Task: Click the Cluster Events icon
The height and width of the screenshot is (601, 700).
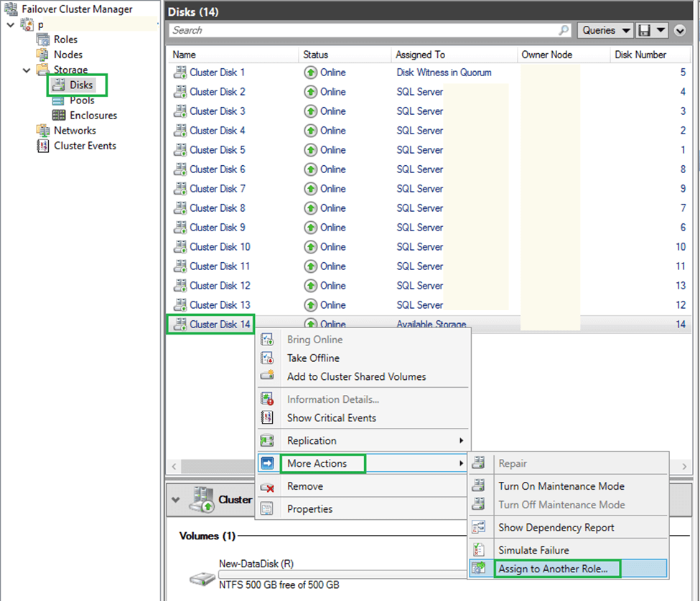Action: (x=43, y=146)
